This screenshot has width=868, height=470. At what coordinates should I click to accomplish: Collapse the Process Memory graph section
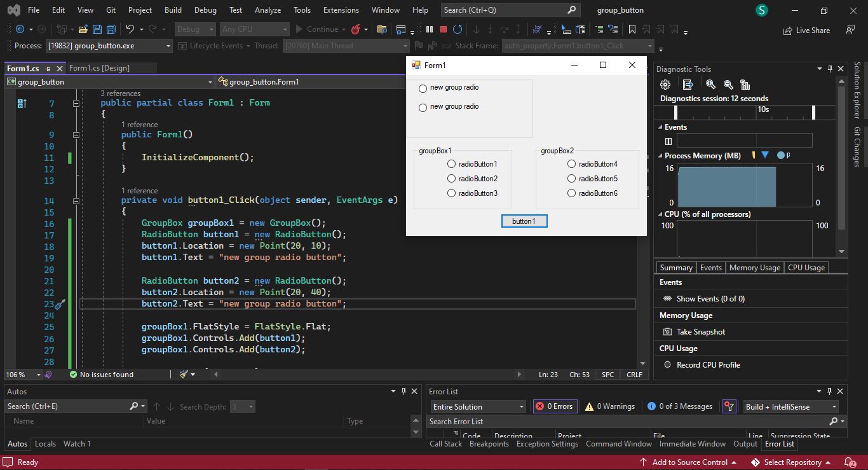click(x=660, y=156)
